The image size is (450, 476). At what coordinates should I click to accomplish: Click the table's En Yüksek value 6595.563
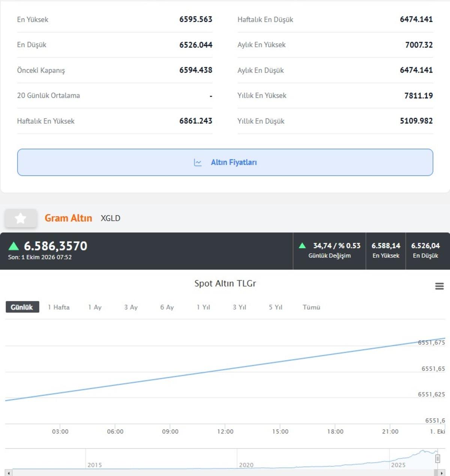click(x=196, y=19)
